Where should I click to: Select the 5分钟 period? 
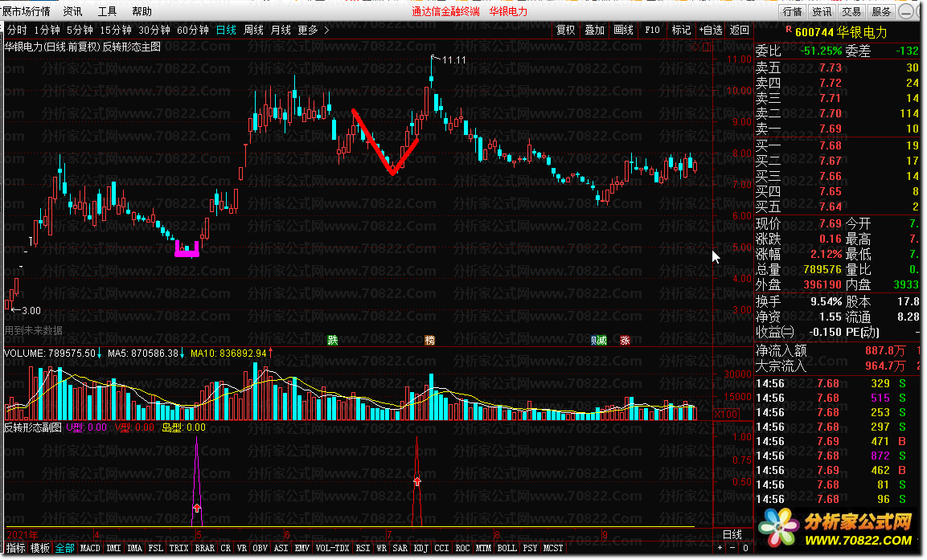pyautogui.click(x=80, y=30)
